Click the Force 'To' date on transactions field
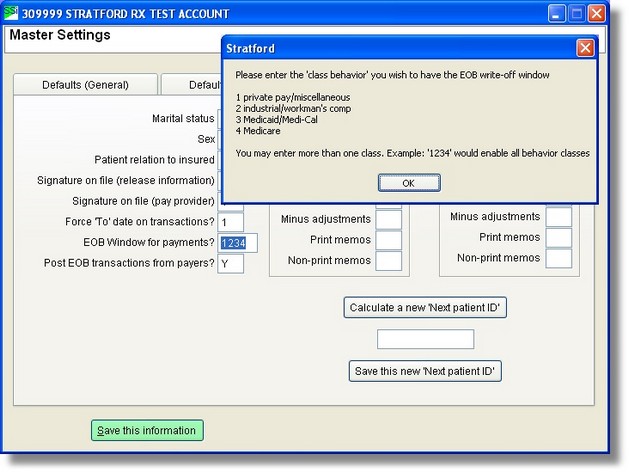629x473 pixels. [x=231, y=222]
